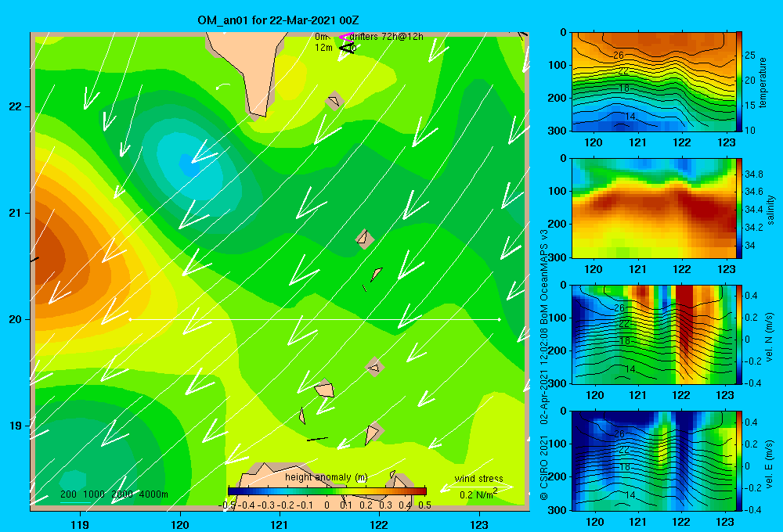Click the eastern endpoint of the white transect line

[x=499, y=319]
